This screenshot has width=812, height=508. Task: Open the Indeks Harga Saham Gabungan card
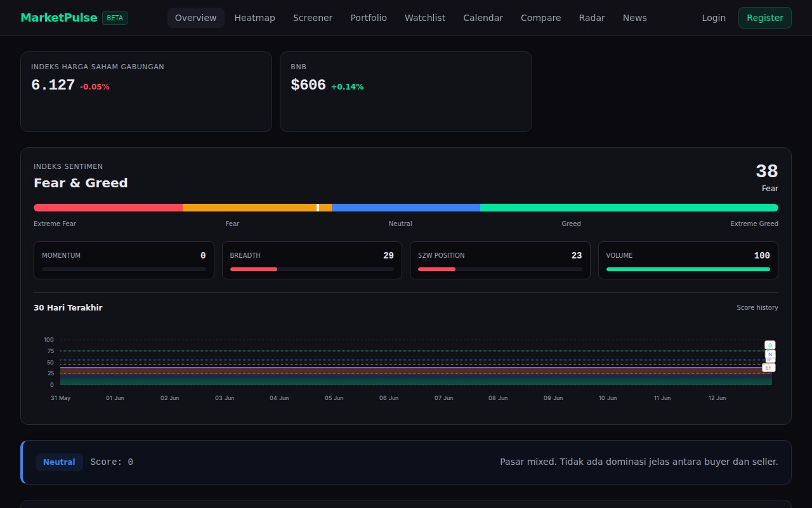(x=146, y=91)
